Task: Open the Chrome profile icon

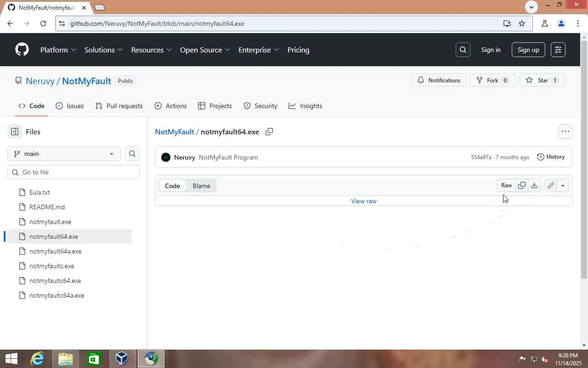Action: [x=561, y=23]
